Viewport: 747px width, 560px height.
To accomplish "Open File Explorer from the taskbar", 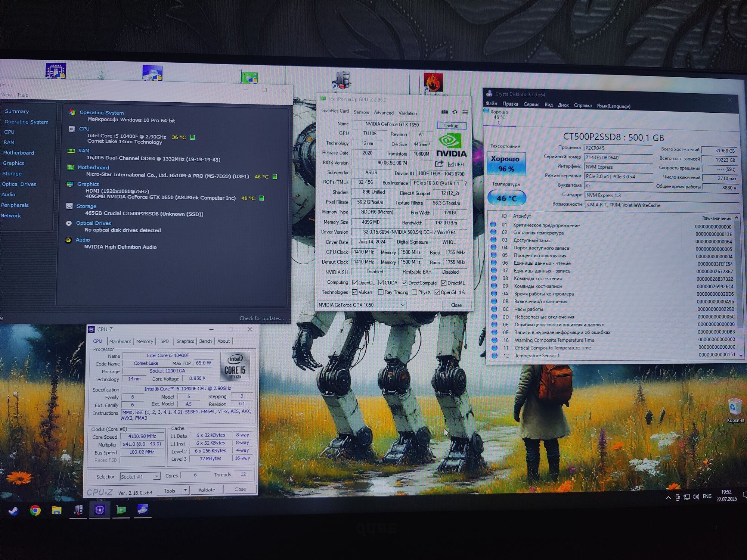I will point(56,510).
